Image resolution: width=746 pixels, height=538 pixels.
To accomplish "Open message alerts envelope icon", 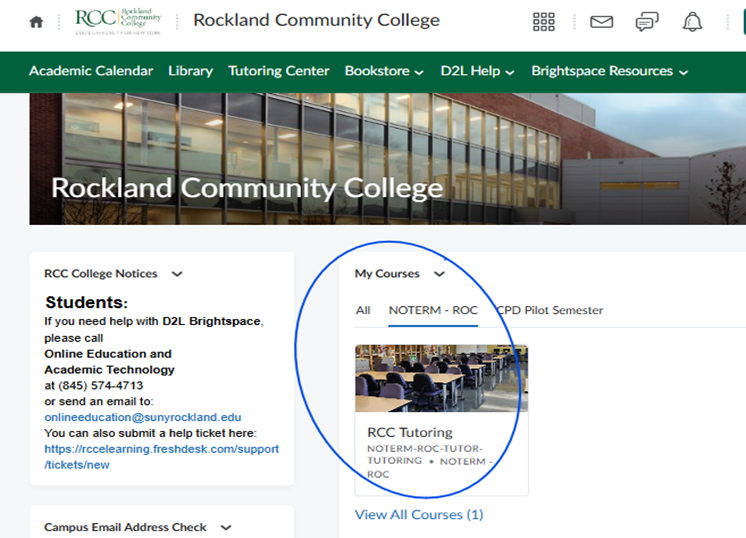I will point(601,22).
